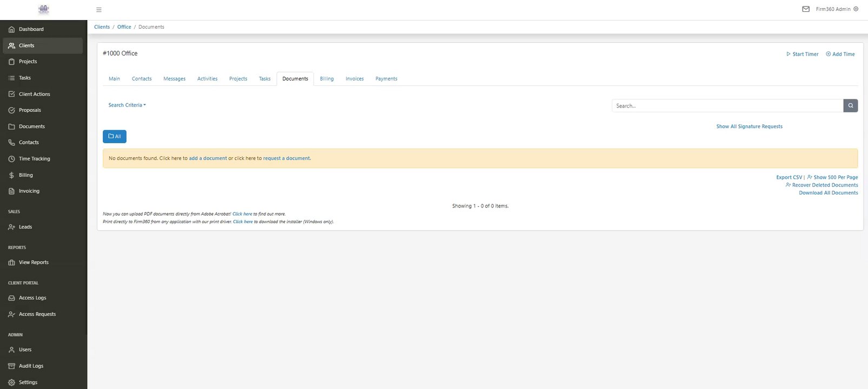The width and height of the screenshot is (868, 389).
Task: Click the Settings gear icon in sidebar
Action: pos(11,382)
